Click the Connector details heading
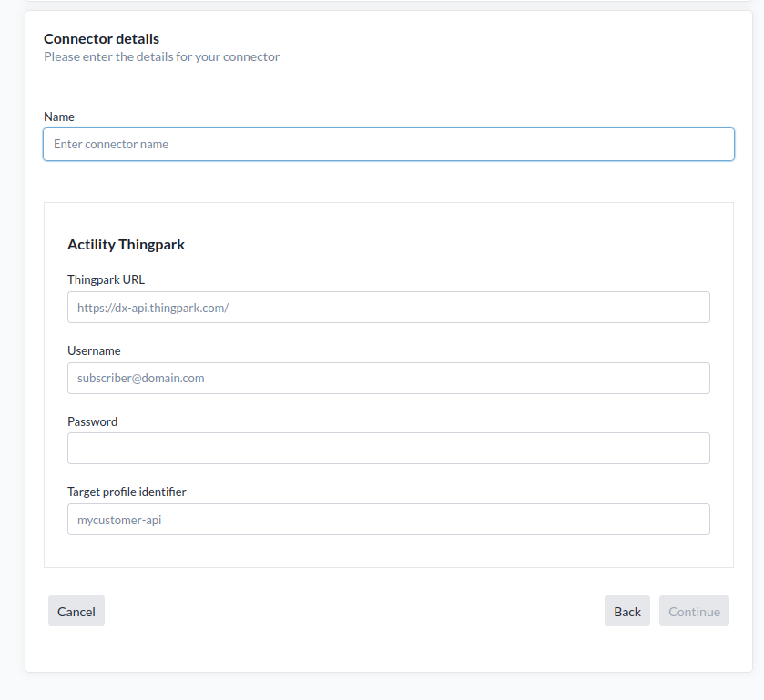 [x=101, y=38]
